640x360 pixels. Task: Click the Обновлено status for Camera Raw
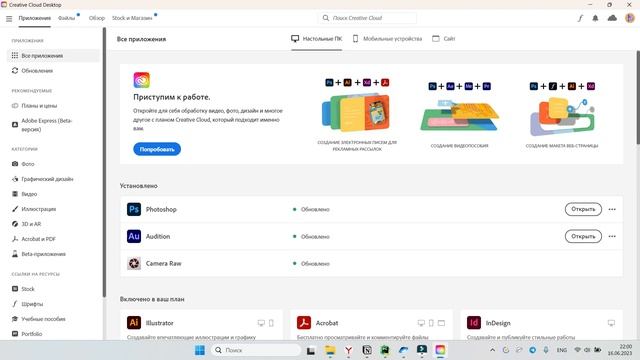point(311,264)
